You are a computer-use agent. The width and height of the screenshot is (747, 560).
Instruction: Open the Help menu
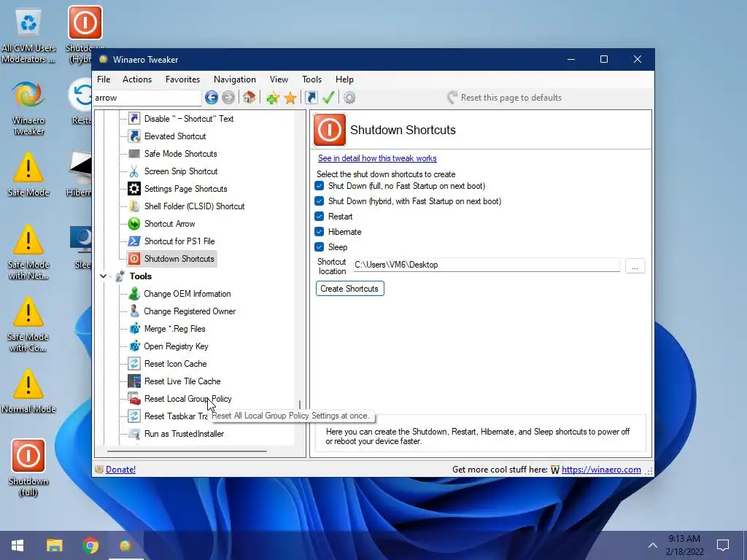[x=344, y=79]
